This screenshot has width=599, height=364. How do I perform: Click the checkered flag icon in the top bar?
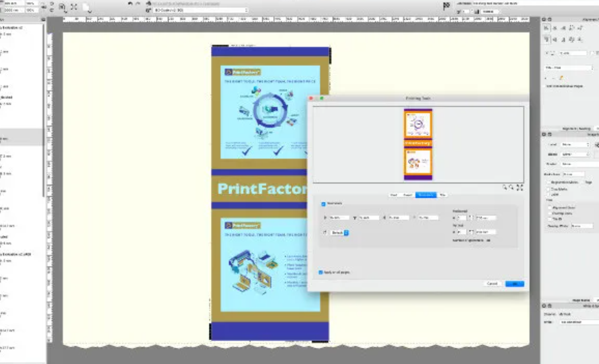click(x=446, y=6)
